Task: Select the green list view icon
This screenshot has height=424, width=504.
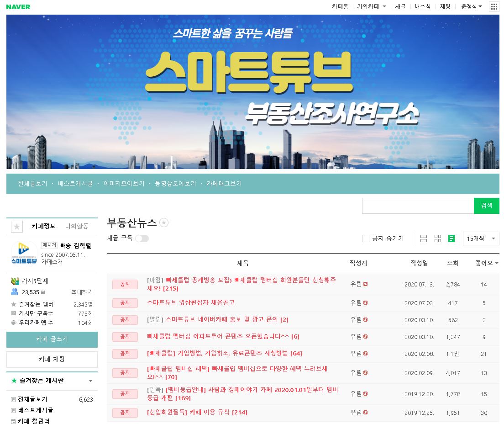Action: pyautogui.click(x=451, y=238)
